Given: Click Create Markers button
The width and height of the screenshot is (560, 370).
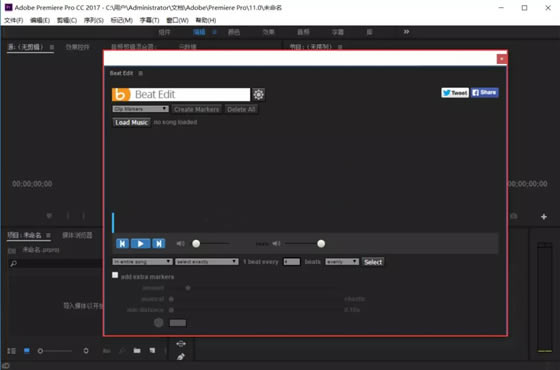Looking at the screenshot, I should [196, 109].
